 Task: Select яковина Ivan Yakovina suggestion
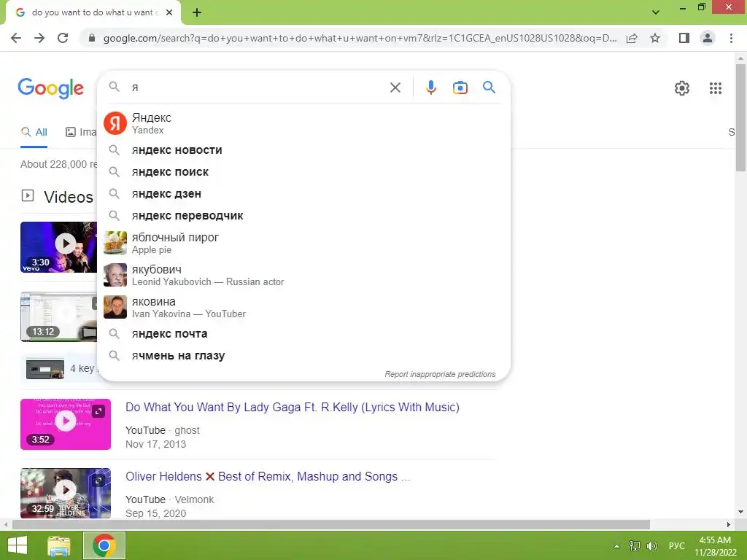tap(304, 307)
